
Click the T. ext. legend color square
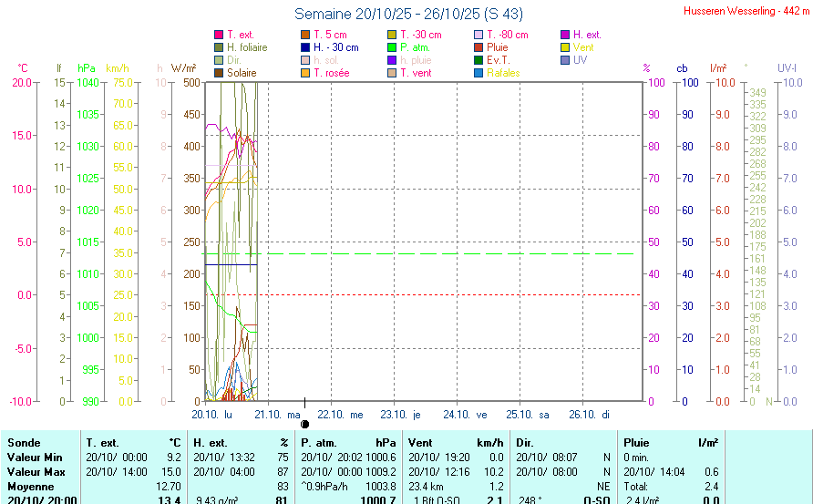tap(218, 35)
